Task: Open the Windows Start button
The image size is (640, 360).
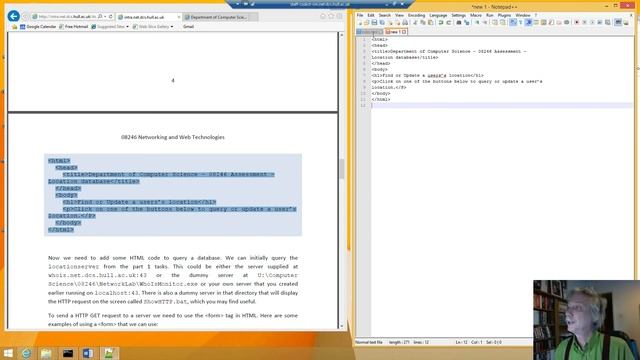Action: coord(7,353)
